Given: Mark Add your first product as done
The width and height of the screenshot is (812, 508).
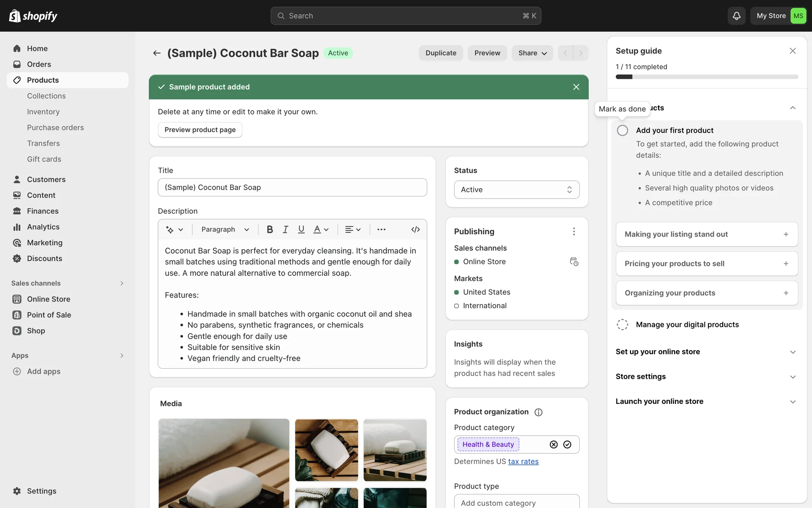Looking at the screenshot, I should pos(623,130).
